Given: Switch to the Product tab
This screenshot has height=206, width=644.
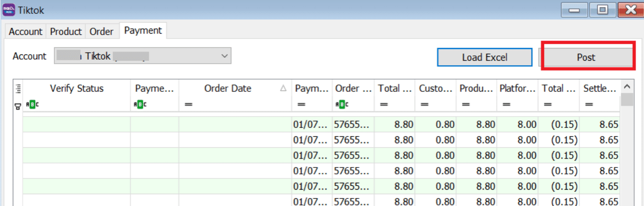Looking at the screenshot, I should pos(66,32).
